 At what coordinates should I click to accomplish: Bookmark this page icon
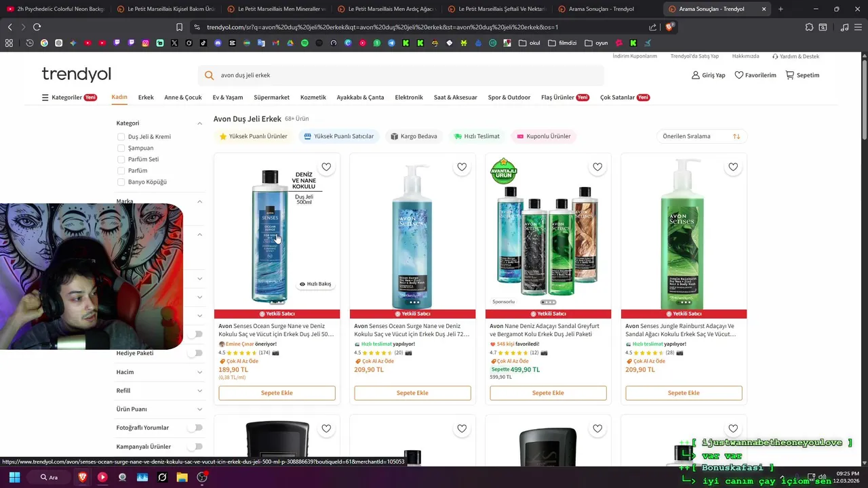click(x=179, y=27)
